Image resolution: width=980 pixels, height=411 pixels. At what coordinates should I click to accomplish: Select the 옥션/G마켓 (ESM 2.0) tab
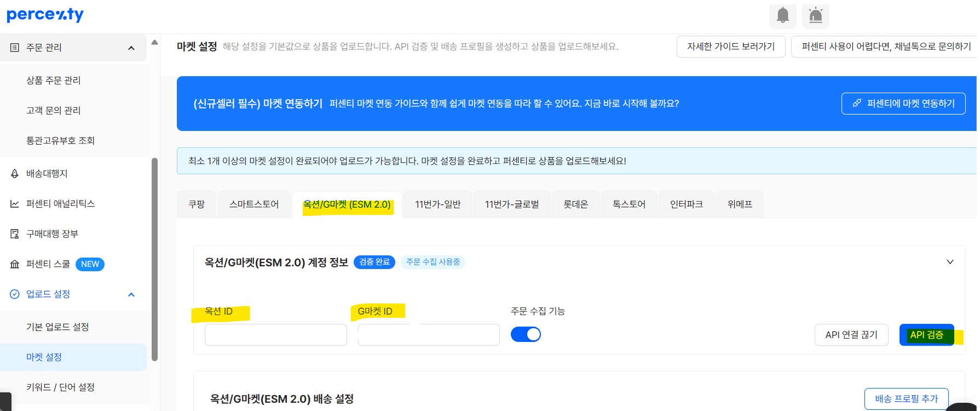point(347,204)
